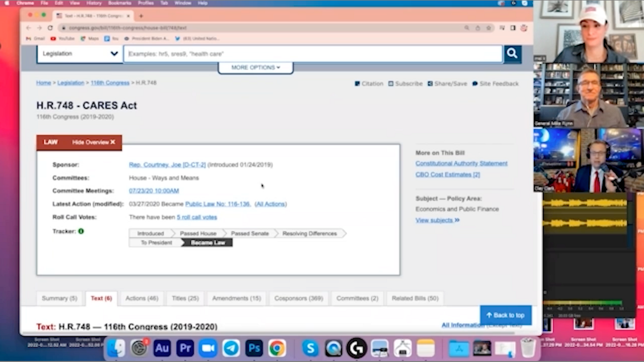Bookmark this page with the star icon
This screenshot has width=644, height=362.
tap(489, 28)
